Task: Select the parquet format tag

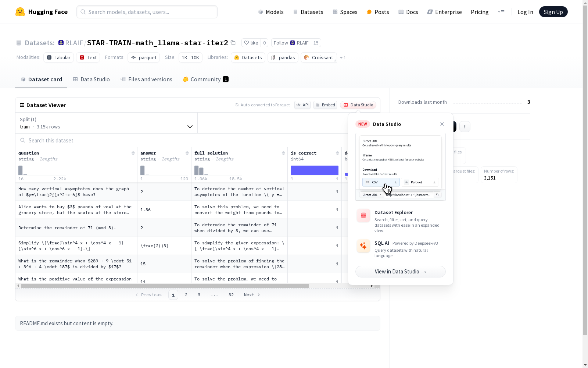Action: tap(144, 57)
